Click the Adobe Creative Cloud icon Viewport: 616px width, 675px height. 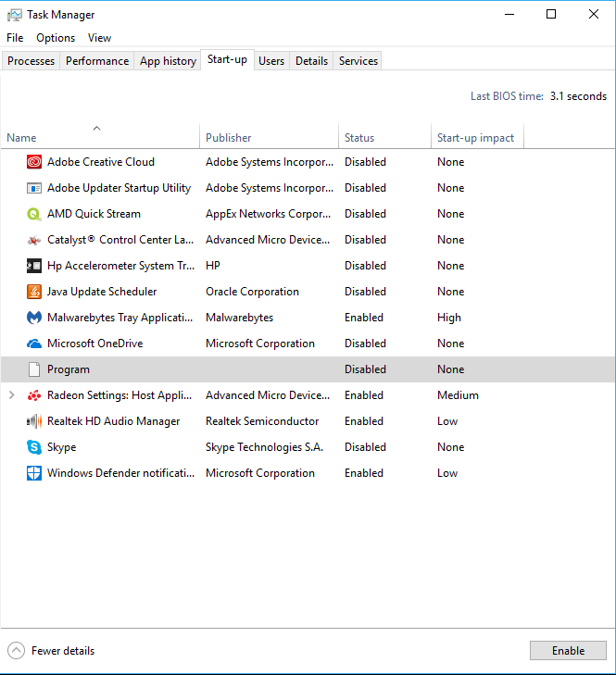click(34, 162)
